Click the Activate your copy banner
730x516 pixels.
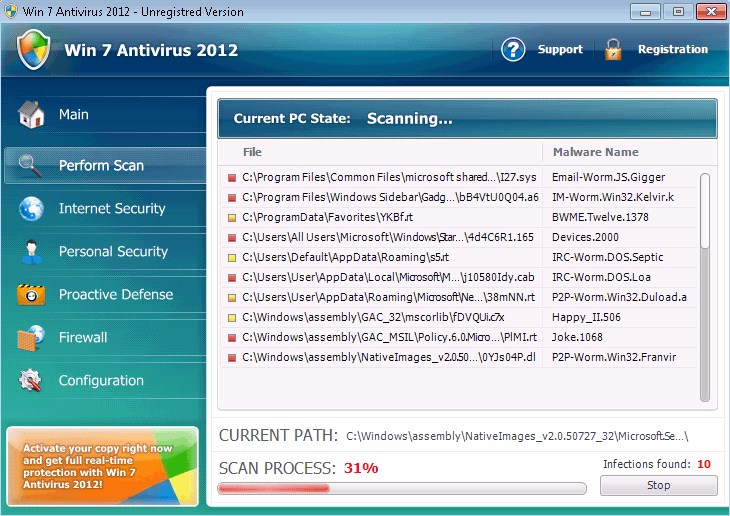tap(104, 464)
